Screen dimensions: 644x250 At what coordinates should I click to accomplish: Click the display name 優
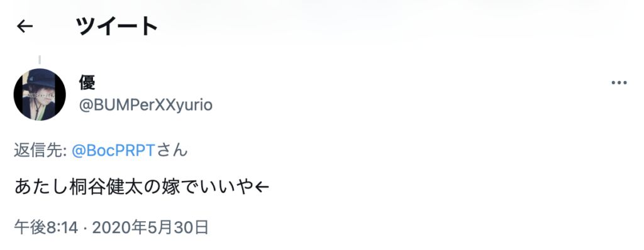click(87, 83)
